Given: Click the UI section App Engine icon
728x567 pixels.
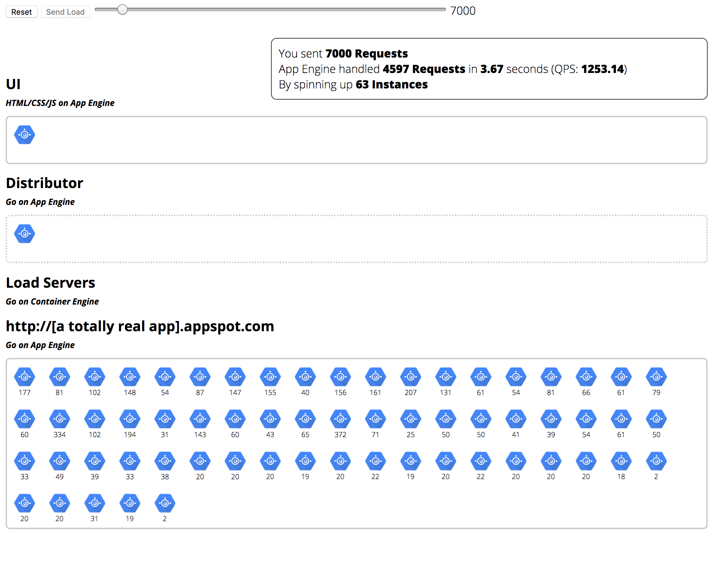Looking at the screenshot, I should (25, 135).
